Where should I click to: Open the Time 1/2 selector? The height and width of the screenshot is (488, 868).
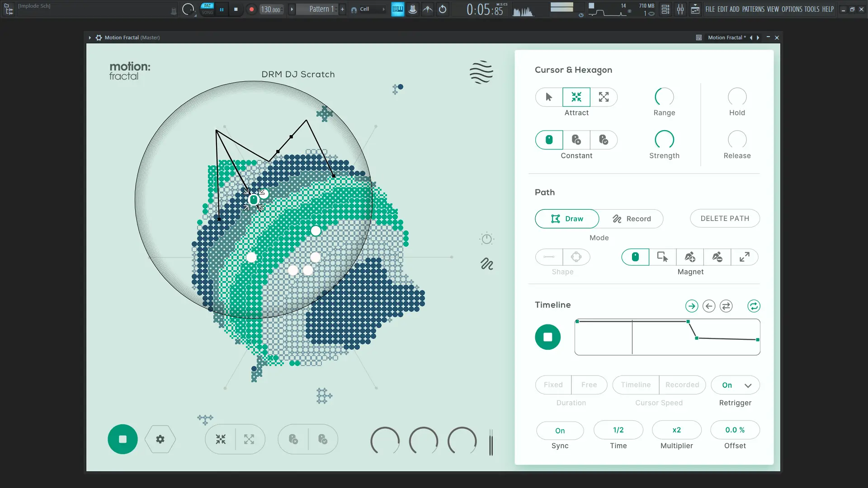point(618,430)
